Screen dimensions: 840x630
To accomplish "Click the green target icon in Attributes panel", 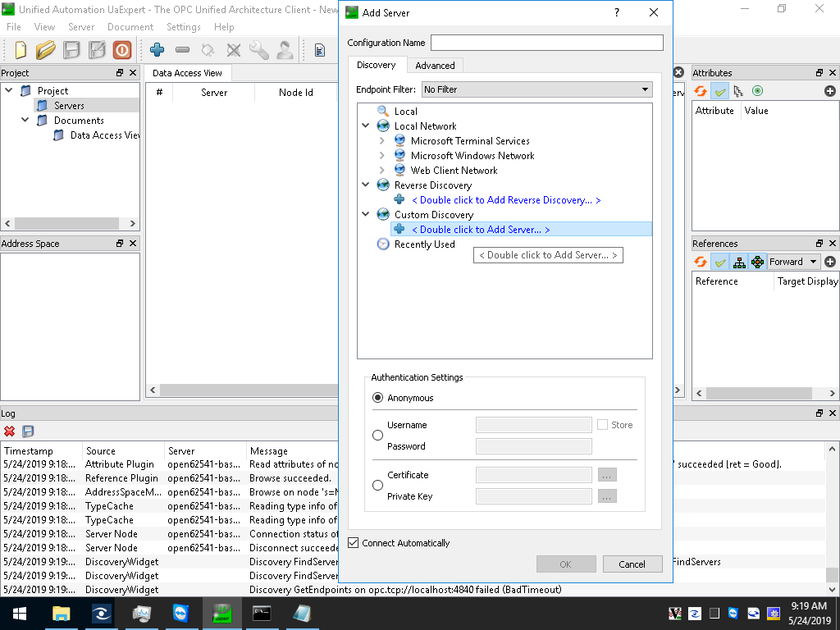I will coord(757,91).
